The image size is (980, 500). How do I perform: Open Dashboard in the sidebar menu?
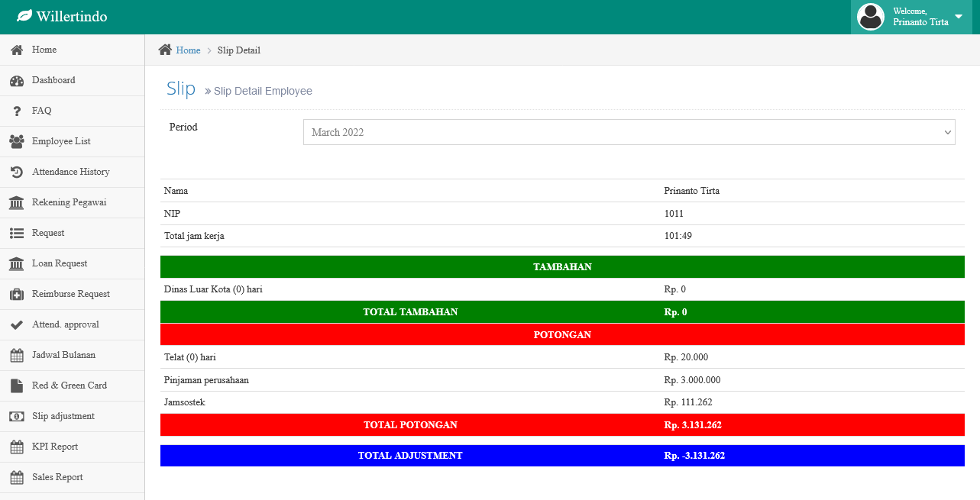[x=73, y=80]
